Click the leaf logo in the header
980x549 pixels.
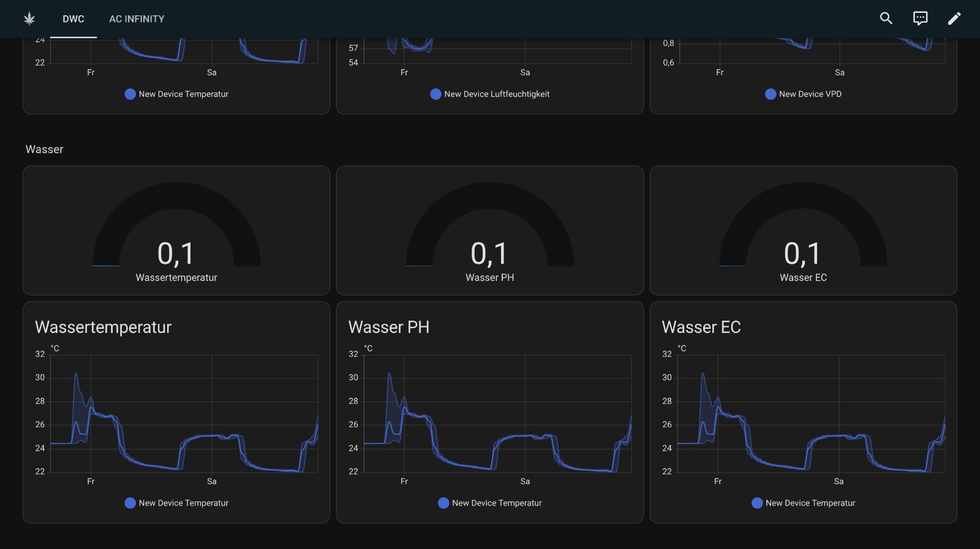pos(29,19)
